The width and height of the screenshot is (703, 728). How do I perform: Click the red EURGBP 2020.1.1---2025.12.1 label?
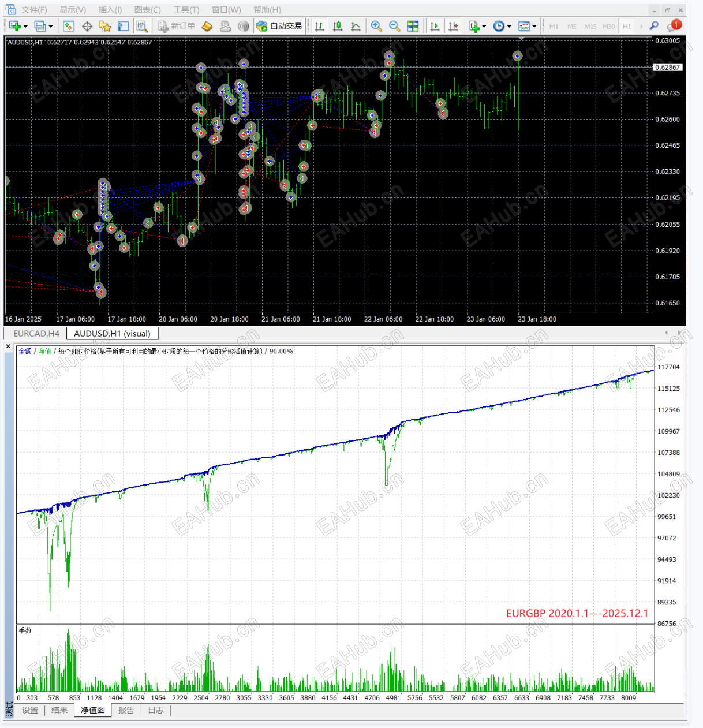click(x=577, y=613)
